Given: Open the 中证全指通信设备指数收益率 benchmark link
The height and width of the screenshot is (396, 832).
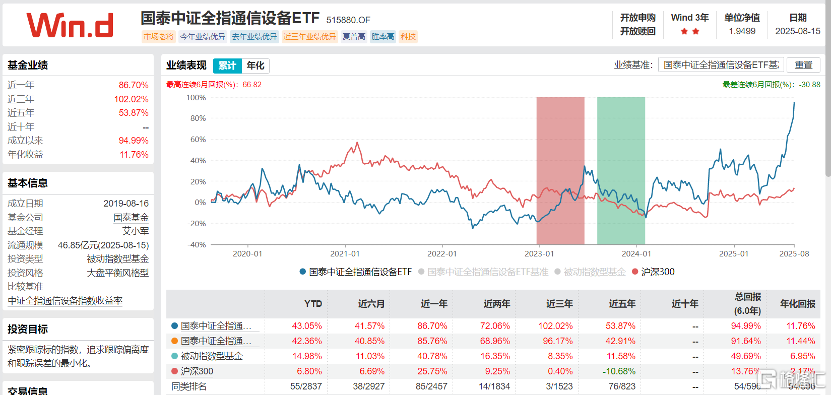Looking at the screenshot, I should click(65, 300).
